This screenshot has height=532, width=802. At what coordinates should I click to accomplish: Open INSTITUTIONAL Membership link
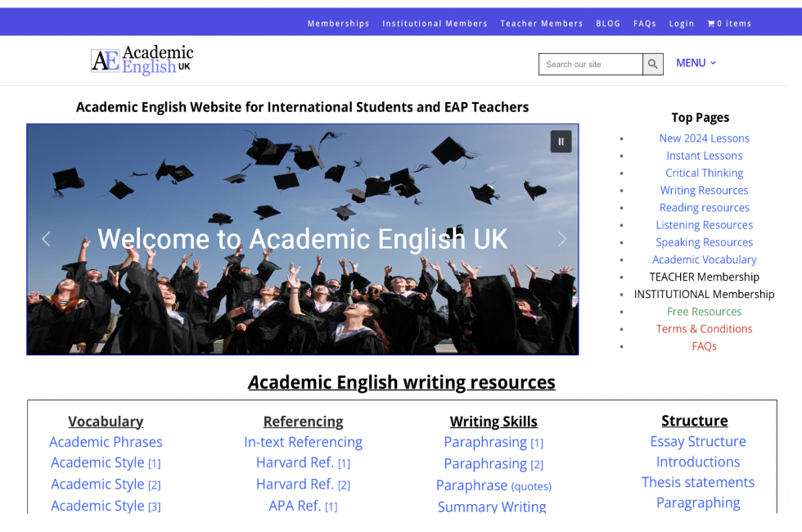(704, 294)
